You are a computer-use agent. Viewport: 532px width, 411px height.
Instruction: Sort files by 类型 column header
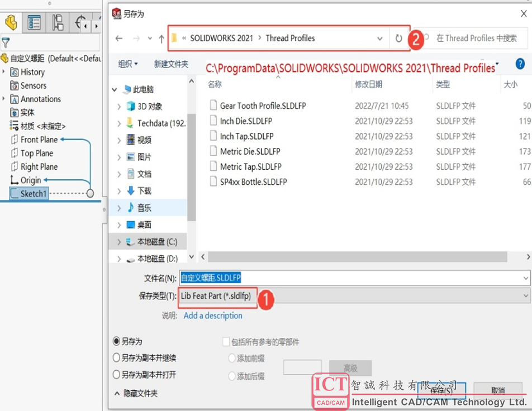tap(443, 84)
